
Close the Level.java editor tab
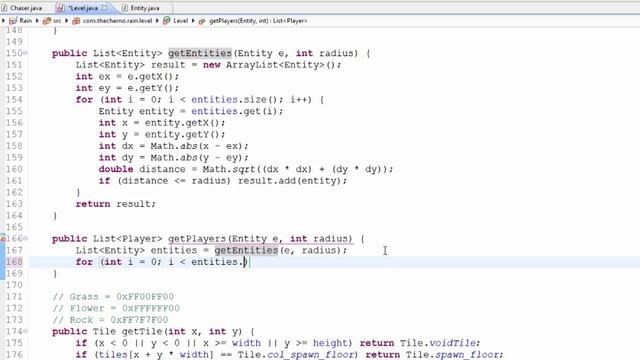coord(105,7)
